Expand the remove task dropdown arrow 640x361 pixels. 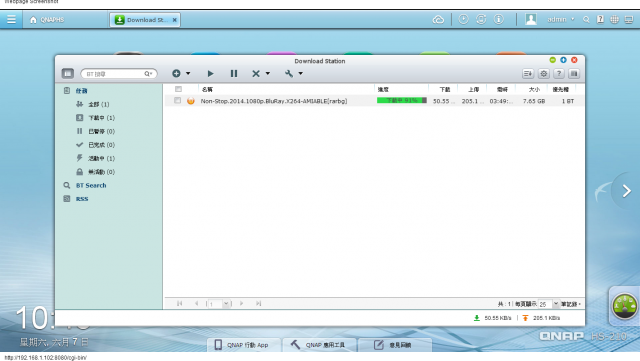tap(268, 74)
